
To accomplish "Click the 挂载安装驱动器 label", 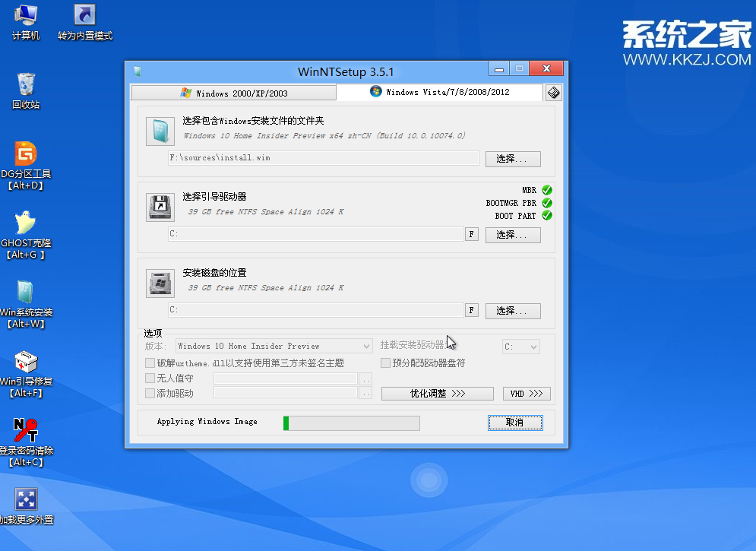I will click(412, 345).
